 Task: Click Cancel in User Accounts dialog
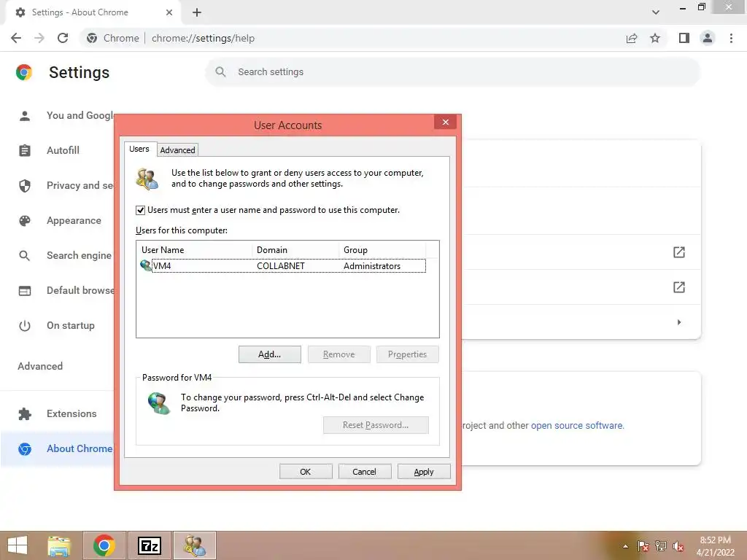(x=365, y=472)
